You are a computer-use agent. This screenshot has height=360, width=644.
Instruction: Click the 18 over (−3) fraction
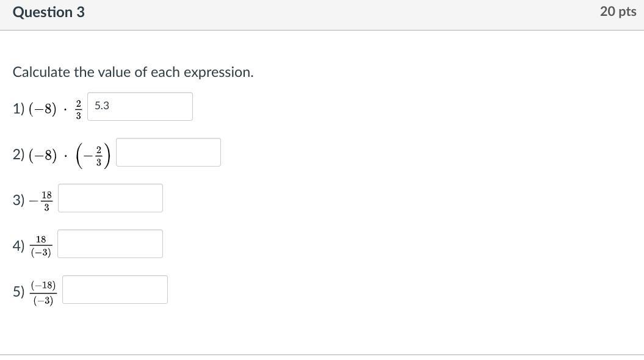pyautogui.click(x=41, y=246)
